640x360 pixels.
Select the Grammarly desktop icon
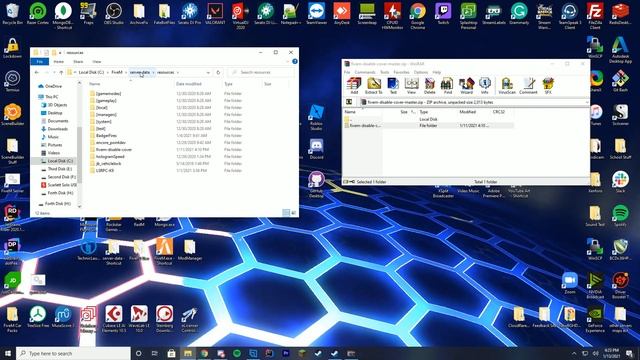(519, 13)
